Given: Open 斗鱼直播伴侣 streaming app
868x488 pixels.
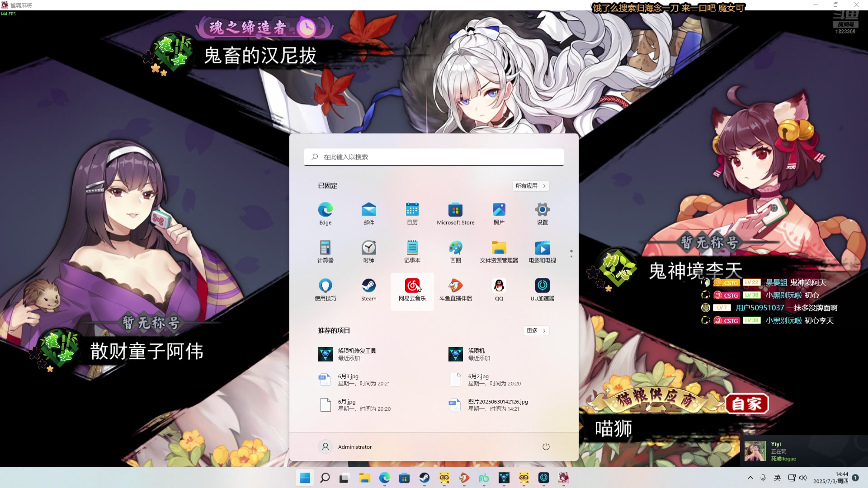Looking at the screenshot, I should [456, 290].
